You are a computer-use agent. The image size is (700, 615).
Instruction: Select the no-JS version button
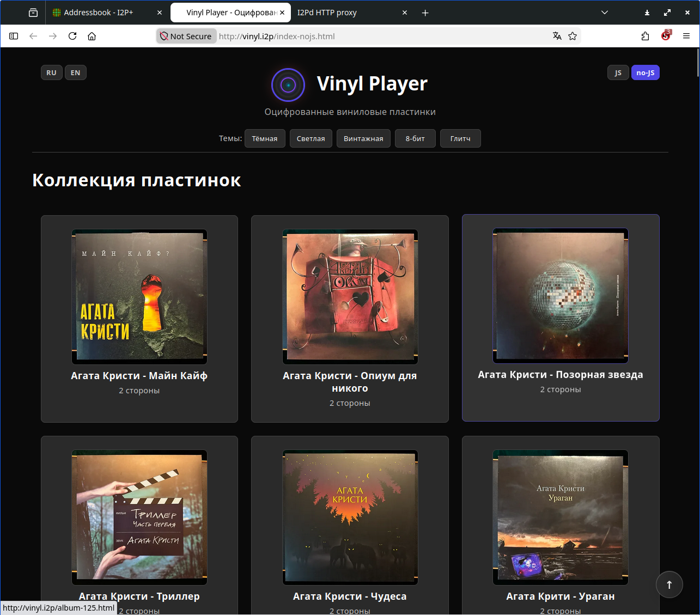click(x=646, y=72)
